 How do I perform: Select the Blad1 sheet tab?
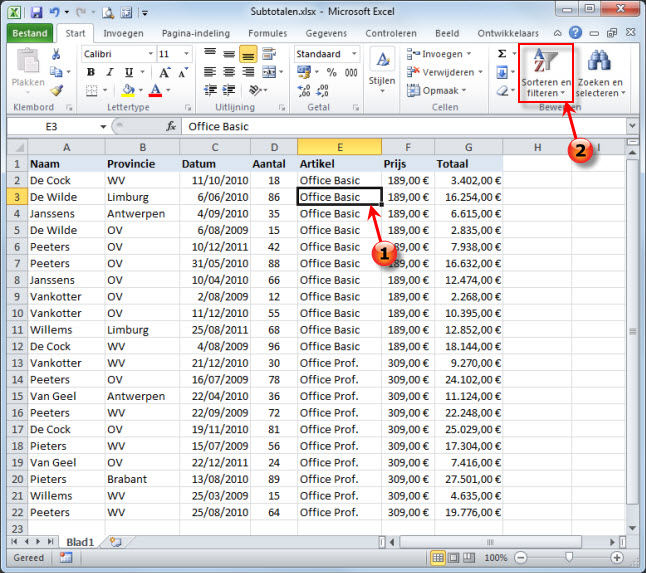coord(80,542)
